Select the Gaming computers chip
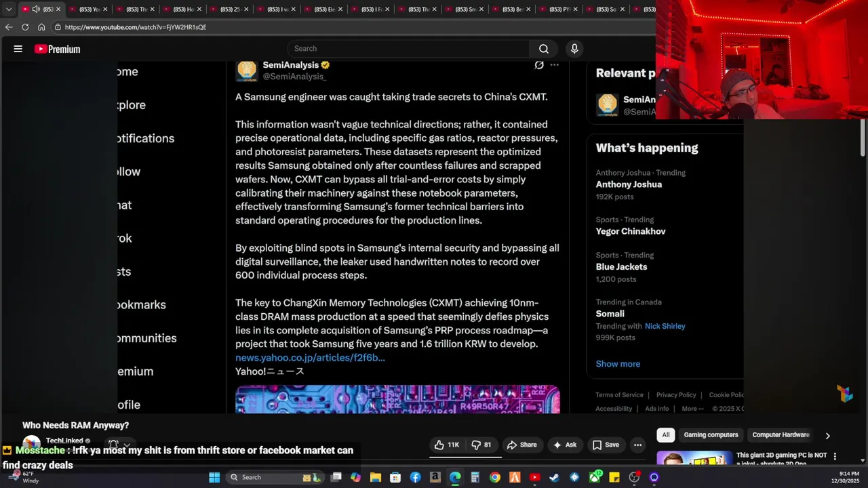The width and height of the screenshot is (868, 488). [711, 435]
